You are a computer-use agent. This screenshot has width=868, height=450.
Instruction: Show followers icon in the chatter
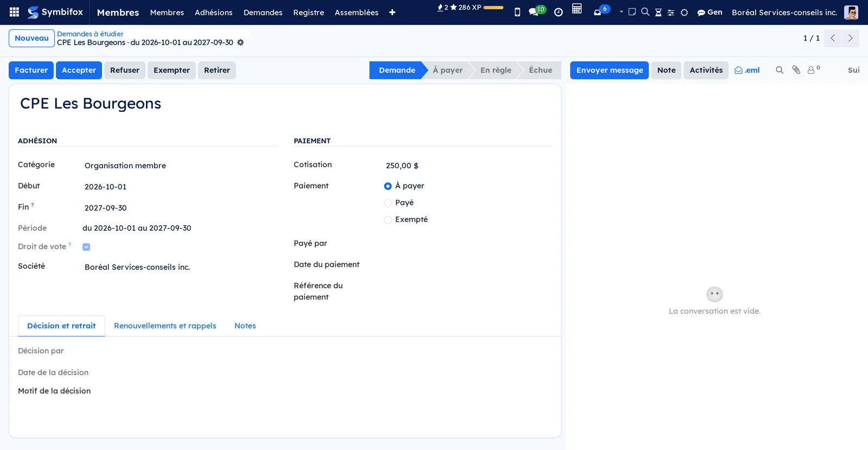pyautogui.click(x=813, y=69)
